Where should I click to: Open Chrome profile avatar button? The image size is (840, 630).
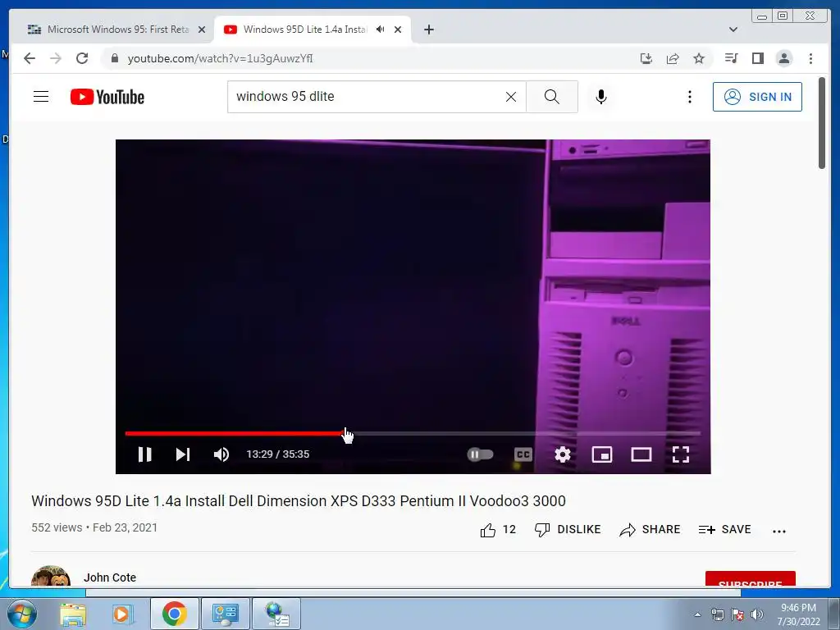pyautogui.click(x=783, y=58)
